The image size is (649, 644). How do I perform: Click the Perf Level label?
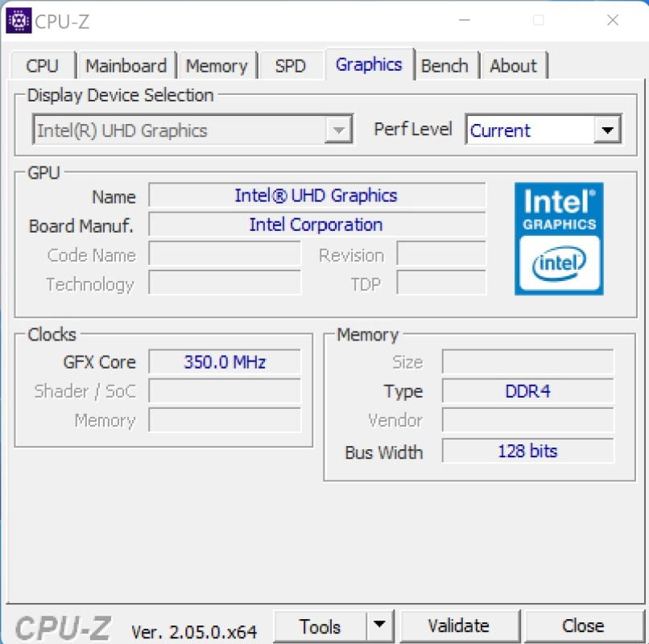tap(412, 129)
